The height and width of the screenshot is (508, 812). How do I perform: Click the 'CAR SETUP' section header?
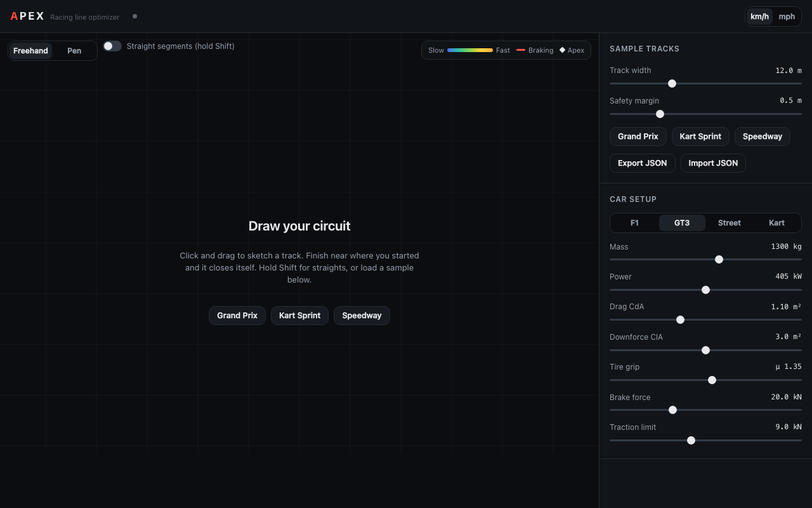point(633,199)
